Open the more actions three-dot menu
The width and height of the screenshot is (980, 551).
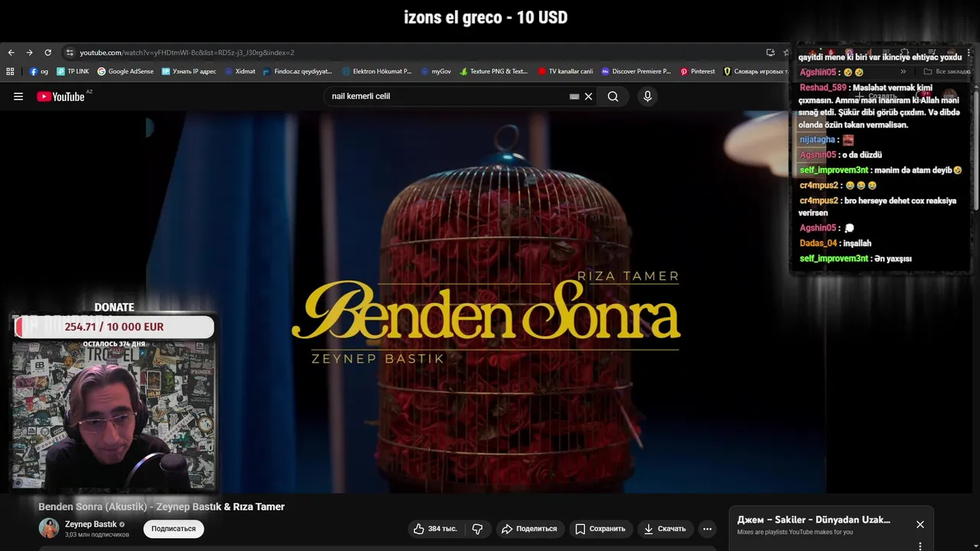[707, 529]
